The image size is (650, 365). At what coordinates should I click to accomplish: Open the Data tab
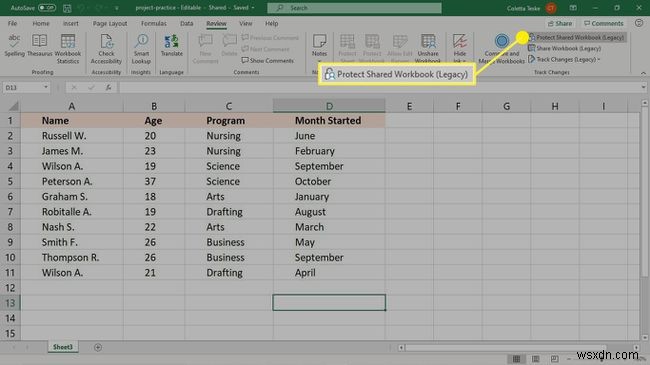click(x=187, y=24)
